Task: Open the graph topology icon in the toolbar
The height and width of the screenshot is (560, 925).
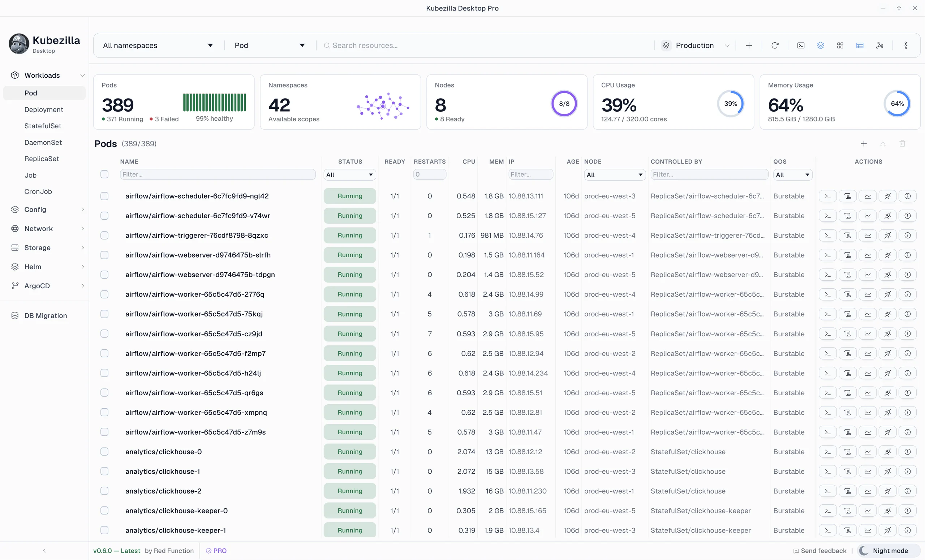Action: coord(879,46)
